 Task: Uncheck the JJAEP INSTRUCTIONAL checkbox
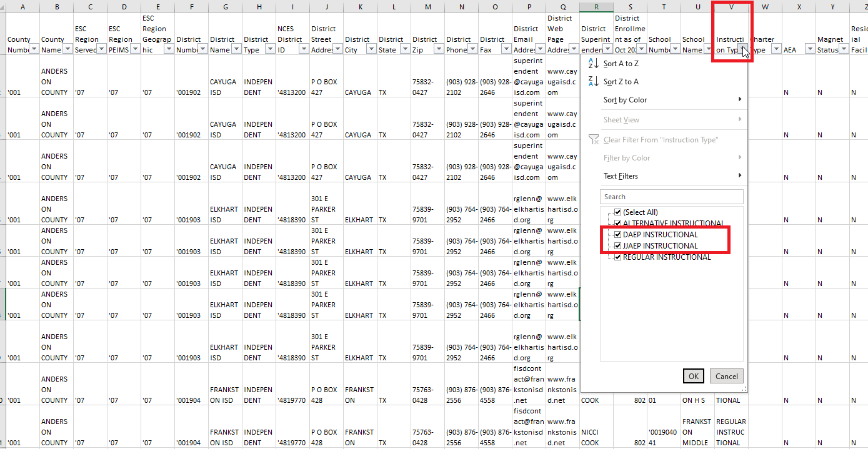[617, 246]
